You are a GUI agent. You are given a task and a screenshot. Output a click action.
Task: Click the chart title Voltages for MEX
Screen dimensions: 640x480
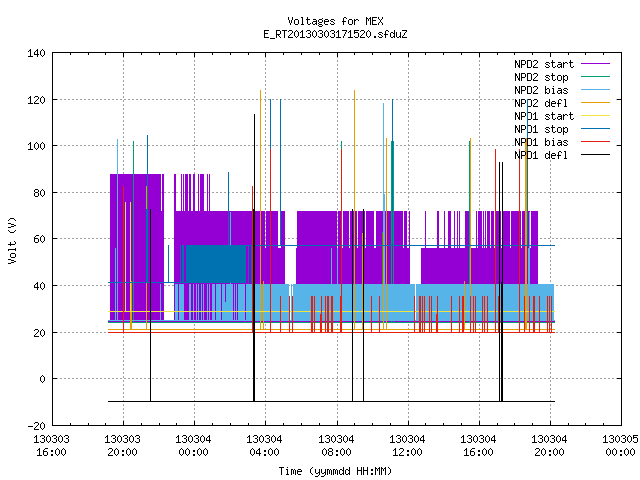point(335,21)
